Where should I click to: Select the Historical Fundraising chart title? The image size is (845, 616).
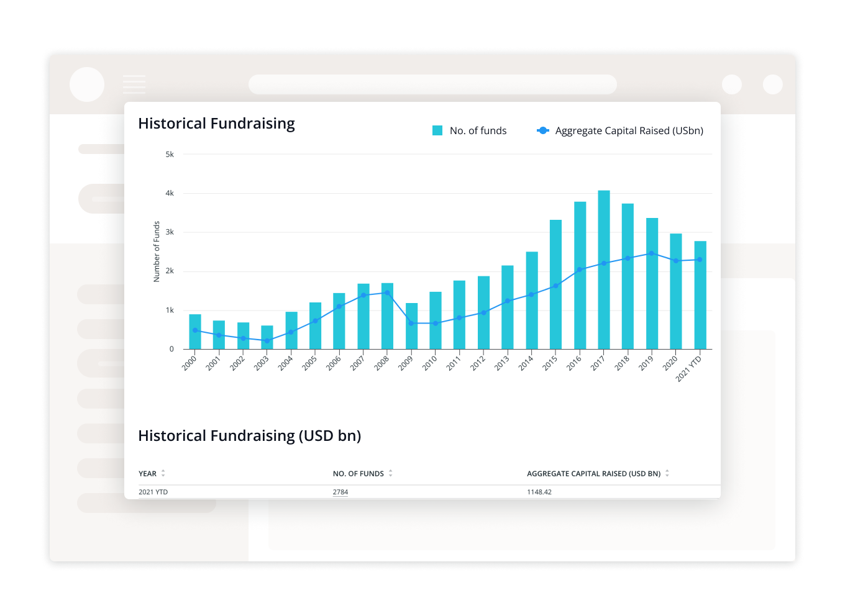[216, 124]
